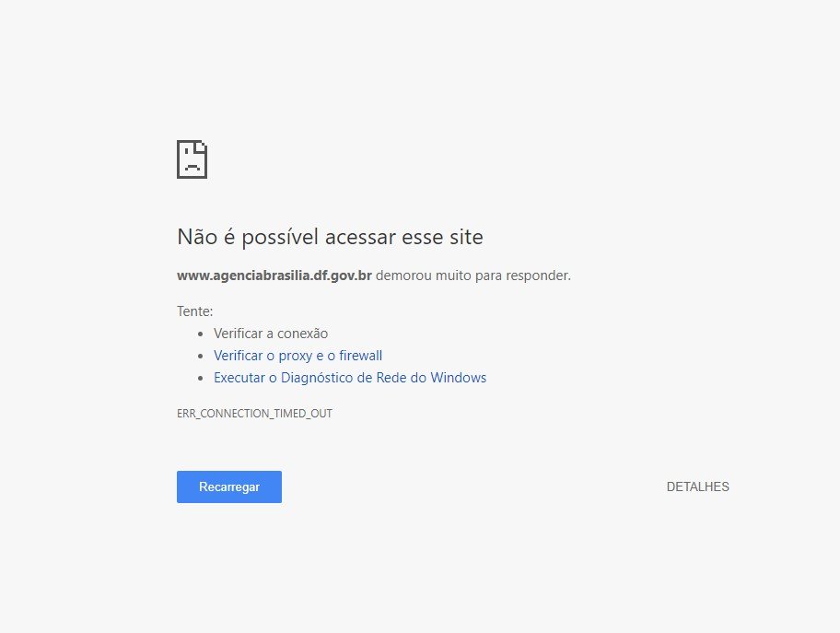Viewport: 840px width, 633px height.
Task: Click the bullet beside 'Verificar a conexão'
Action: tap(201, 334)
